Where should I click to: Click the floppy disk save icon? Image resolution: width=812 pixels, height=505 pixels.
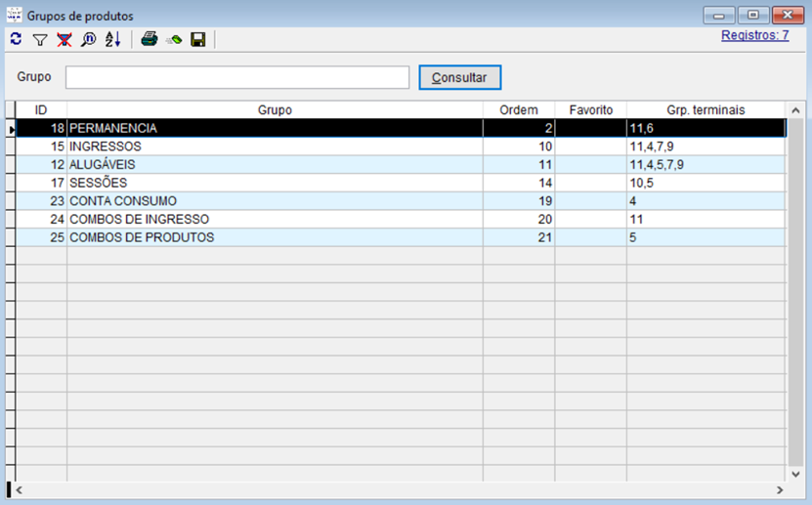[x=198, y=39]
